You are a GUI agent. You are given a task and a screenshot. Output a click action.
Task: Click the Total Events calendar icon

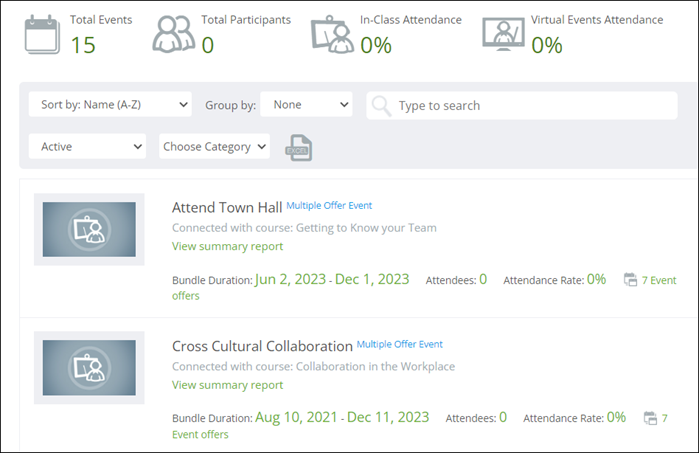click(42, 34)
